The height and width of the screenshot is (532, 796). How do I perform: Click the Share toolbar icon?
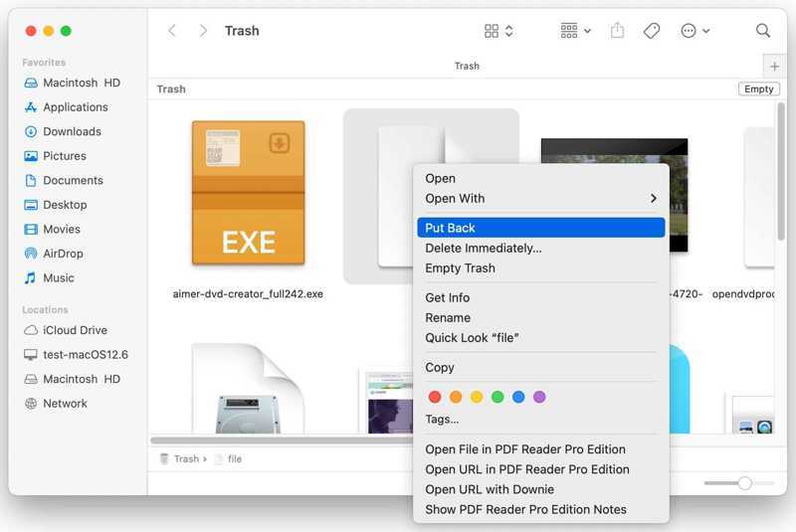pos(617,31)
